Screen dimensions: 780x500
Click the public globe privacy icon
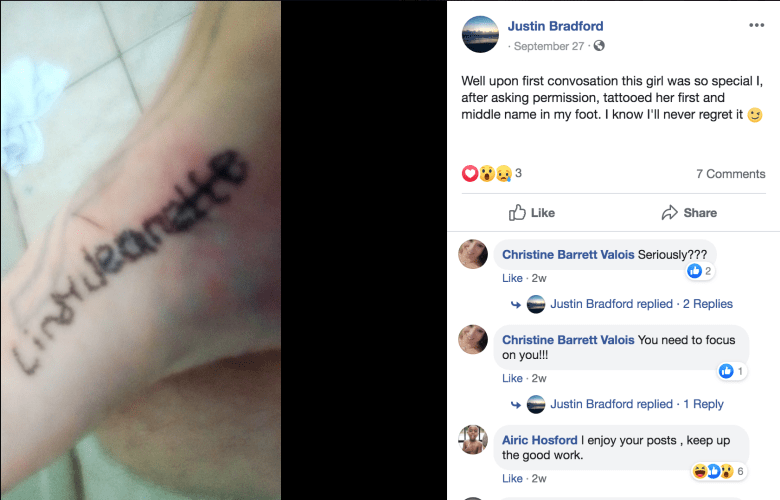coord(599,46)
